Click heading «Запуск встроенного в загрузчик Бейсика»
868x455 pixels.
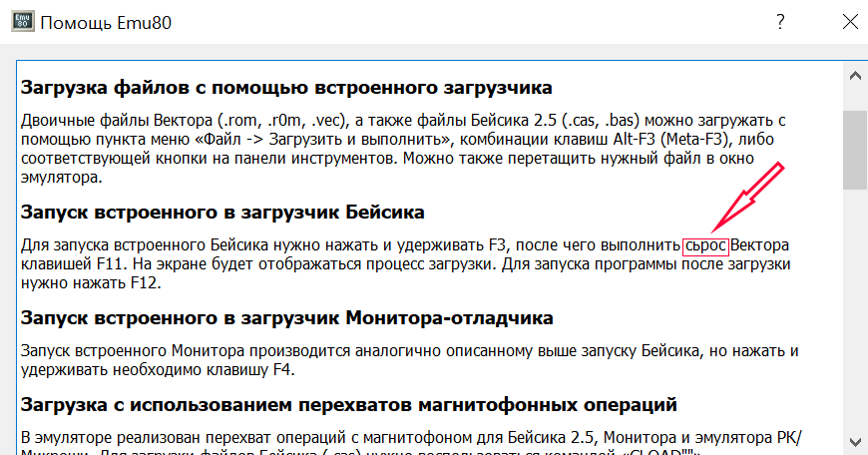(x=222, y=212)
